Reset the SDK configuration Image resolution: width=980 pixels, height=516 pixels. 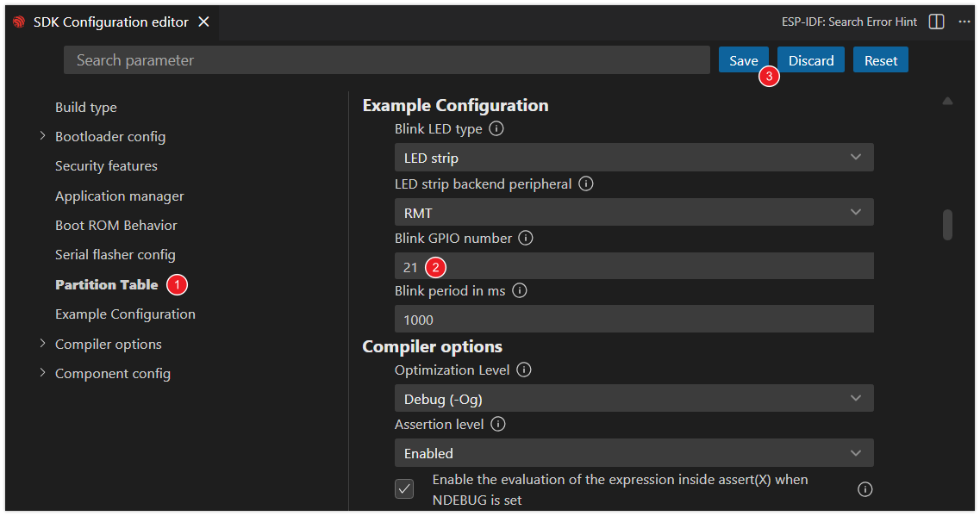click(x=880, y=59)
